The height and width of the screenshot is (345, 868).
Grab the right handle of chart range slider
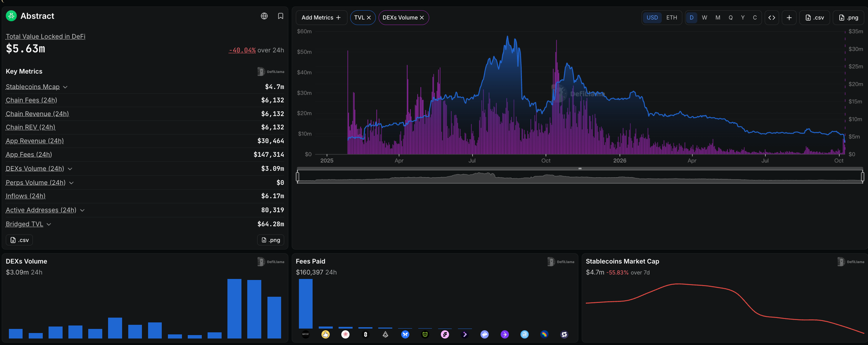click(x=863, y=177)
